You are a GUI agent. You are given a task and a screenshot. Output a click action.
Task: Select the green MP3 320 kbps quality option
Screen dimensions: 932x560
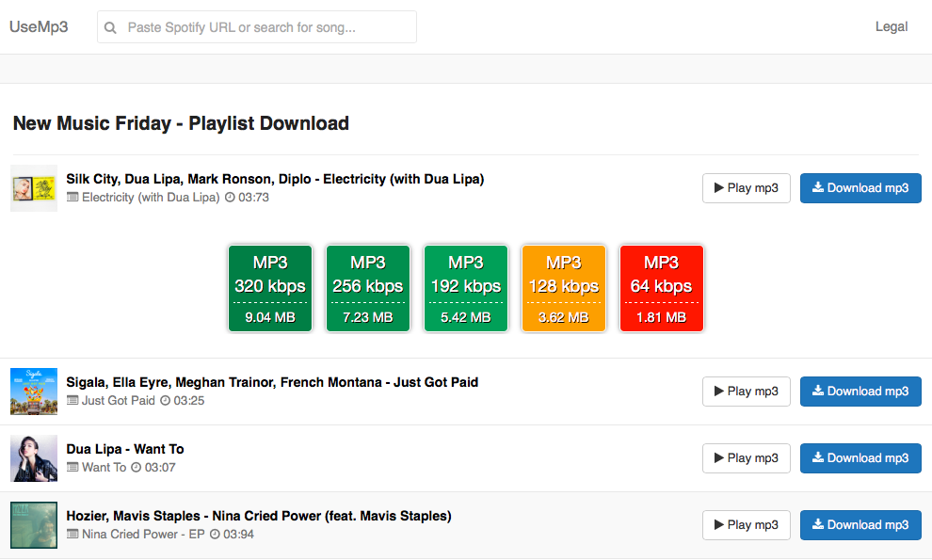point(270,288)
